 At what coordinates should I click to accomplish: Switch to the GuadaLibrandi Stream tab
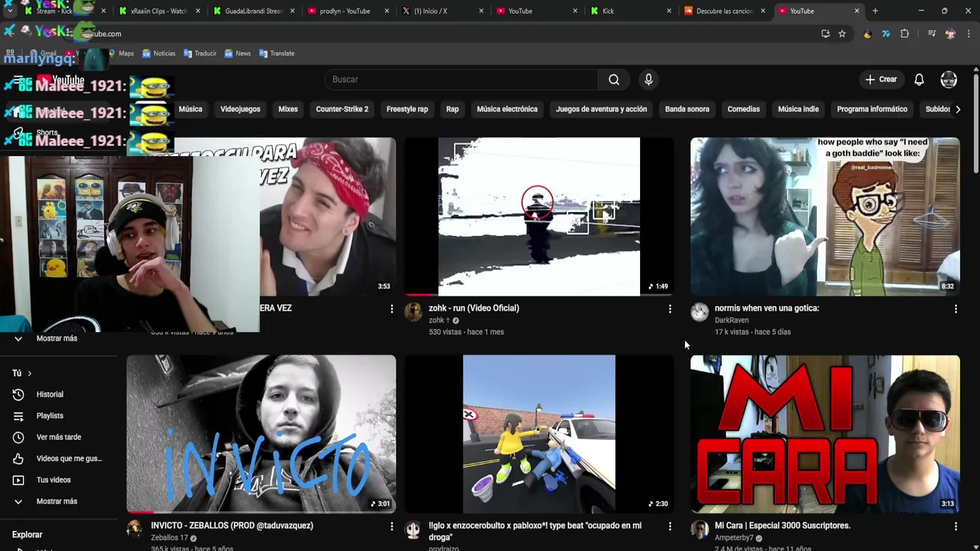click(x=251, y=11)
